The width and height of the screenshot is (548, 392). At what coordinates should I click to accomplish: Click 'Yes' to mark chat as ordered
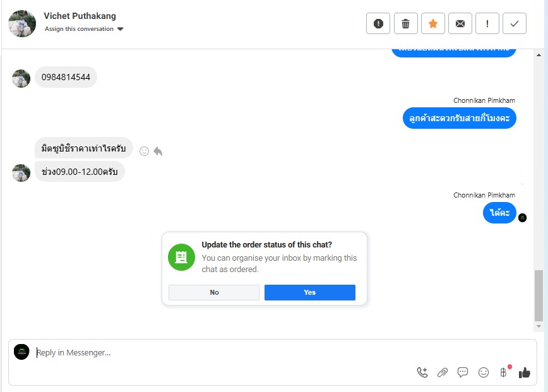[309, 292]
